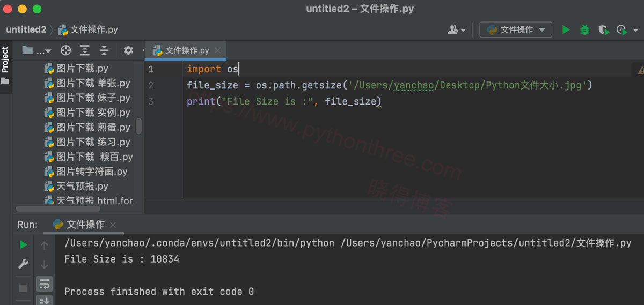
Task: Run with profiler clock icon
Action: [x=621, y=30]
